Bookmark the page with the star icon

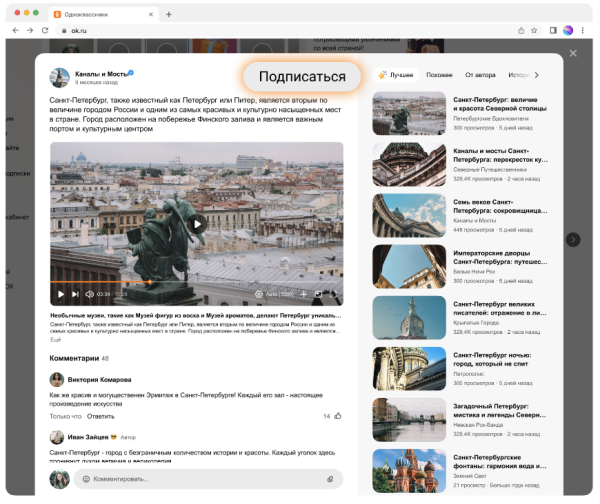(x=535, y=31)
